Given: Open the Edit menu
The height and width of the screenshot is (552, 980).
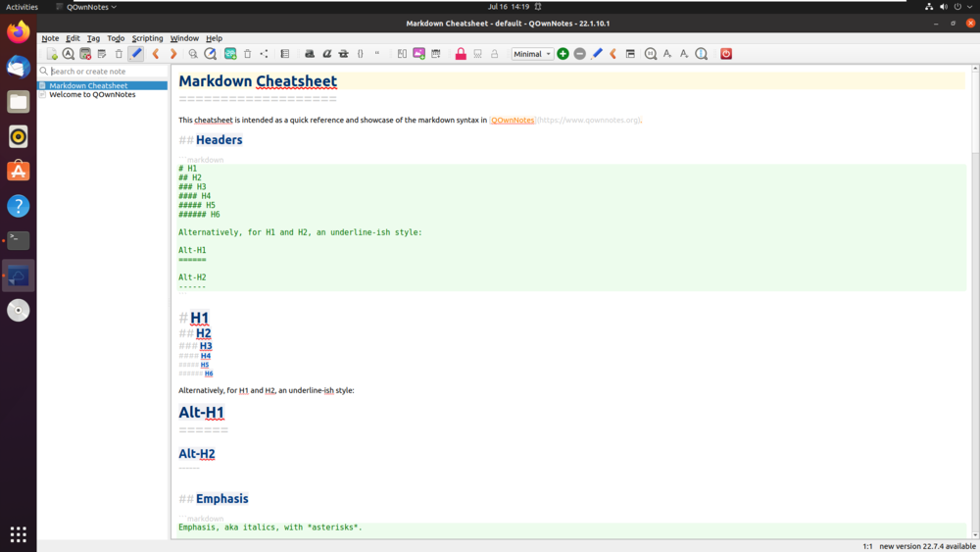Looking at the screenshot, I should pyautogui.click(x=73, y=38).
